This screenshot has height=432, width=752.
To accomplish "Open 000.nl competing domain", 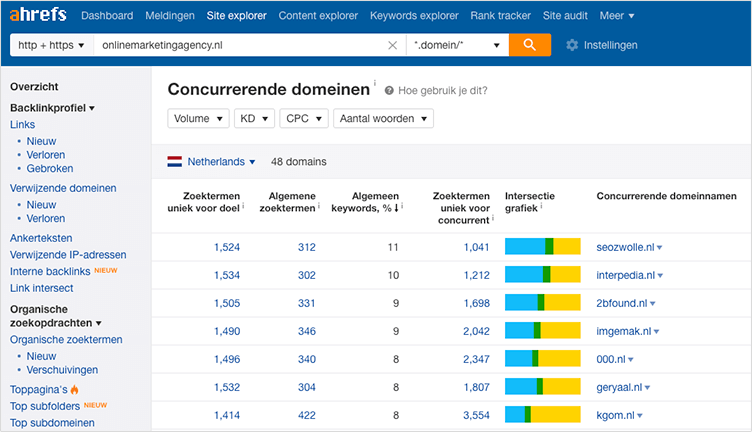I will tap(611, 360).
